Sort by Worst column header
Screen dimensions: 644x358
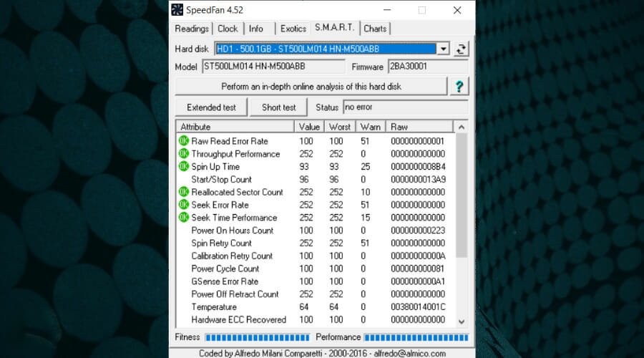tap(340, 127)
